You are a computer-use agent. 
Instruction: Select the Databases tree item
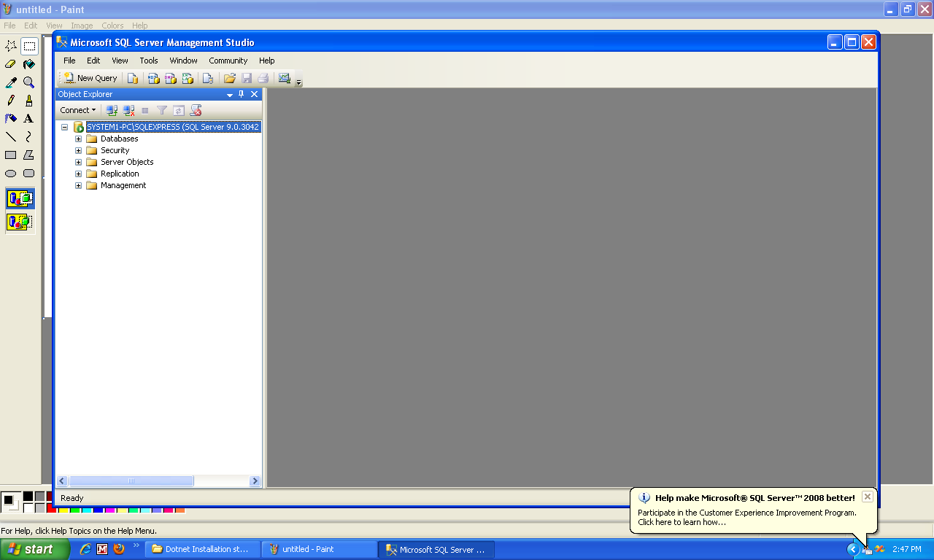[x=119, y=139]
